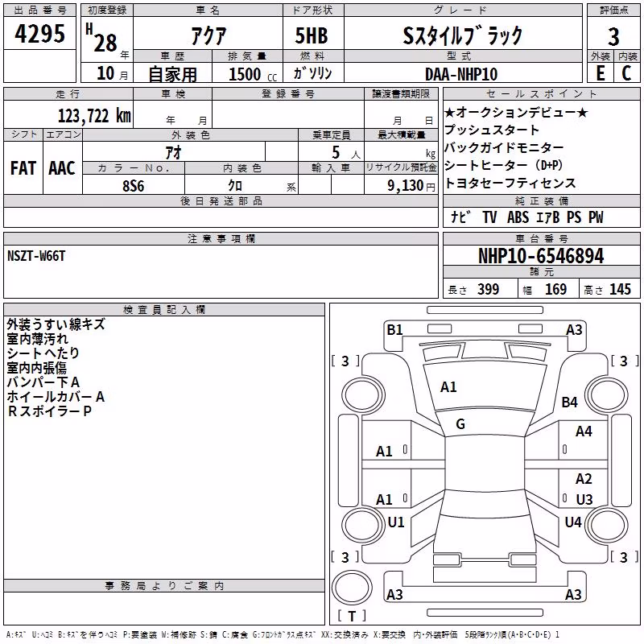
Task: Select the 検査員記入欄 section header
Action: (x=164, y=310)
